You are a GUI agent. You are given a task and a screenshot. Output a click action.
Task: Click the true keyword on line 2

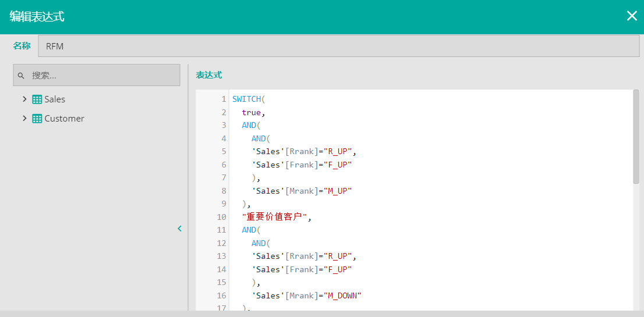[251, 112]
